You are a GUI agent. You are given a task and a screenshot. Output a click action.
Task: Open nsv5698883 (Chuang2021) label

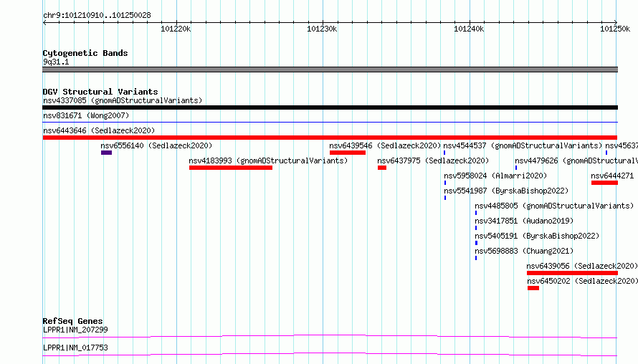tap(524, 251)
